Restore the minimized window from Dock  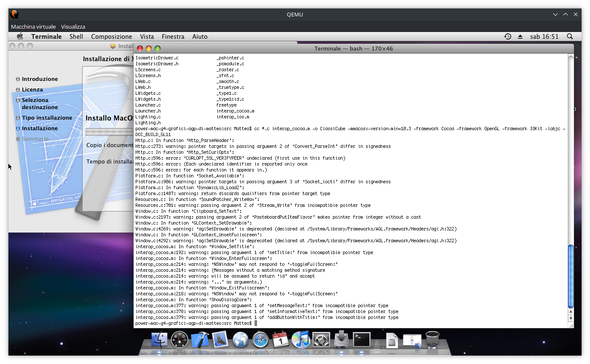coord(412,340)
